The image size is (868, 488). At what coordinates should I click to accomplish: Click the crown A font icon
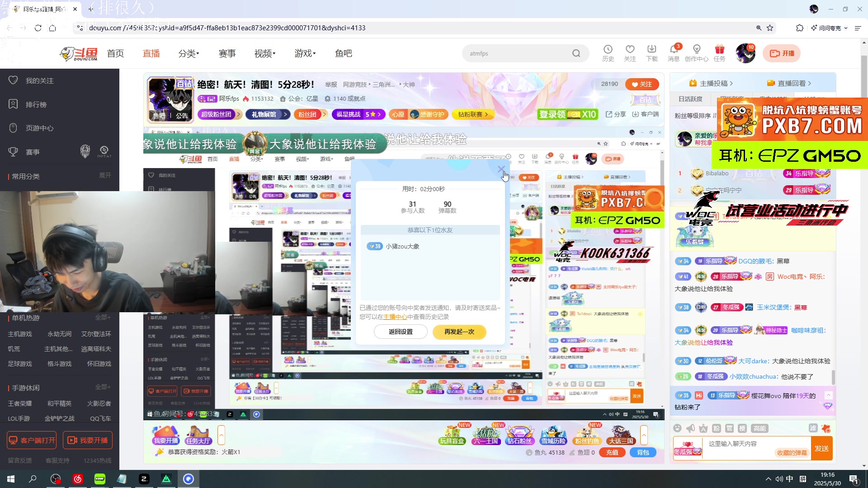[703, 428]
